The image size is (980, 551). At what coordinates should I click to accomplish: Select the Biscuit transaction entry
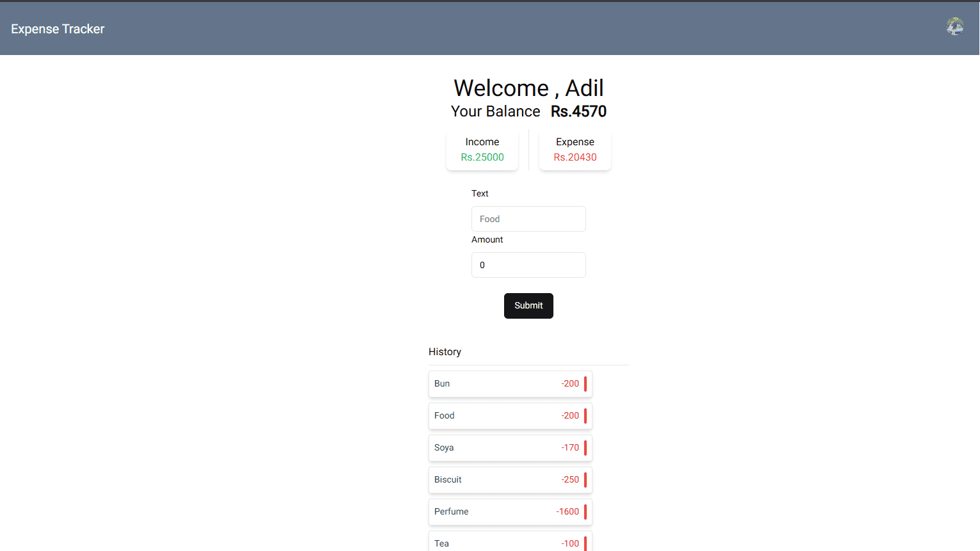(510, 479)
